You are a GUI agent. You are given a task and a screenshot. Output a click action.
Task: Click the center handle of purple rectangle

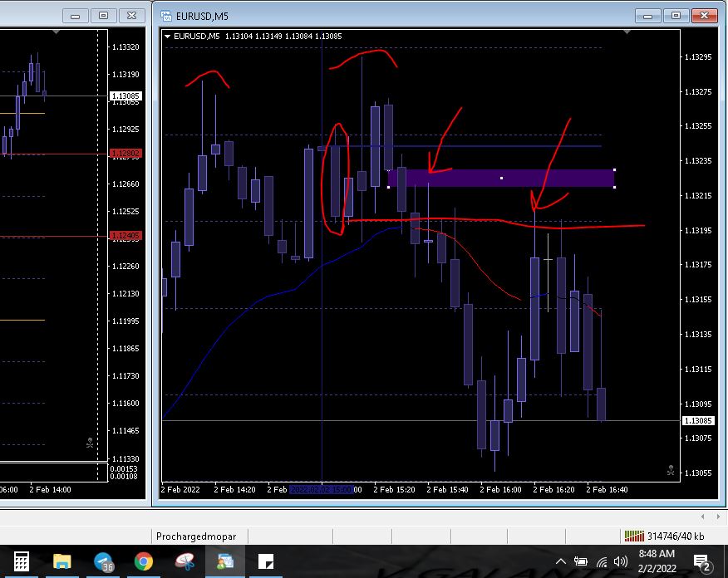[x=501, y=178]
